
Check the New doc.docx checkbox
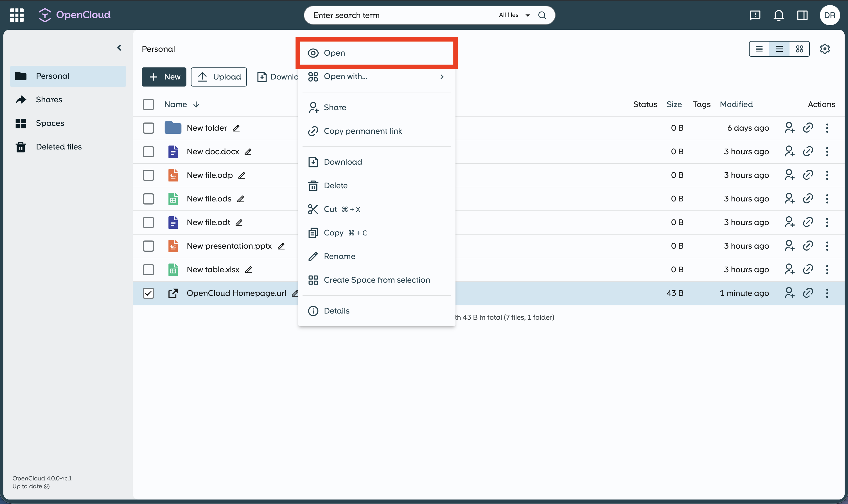pos(148,151)
